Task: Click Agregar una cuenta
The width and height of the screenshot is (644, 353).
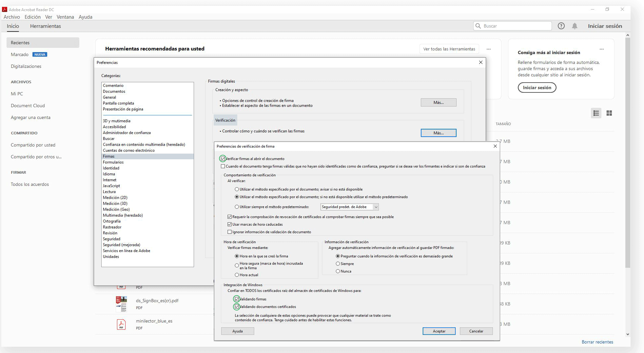Action: (x=30, y=117)
